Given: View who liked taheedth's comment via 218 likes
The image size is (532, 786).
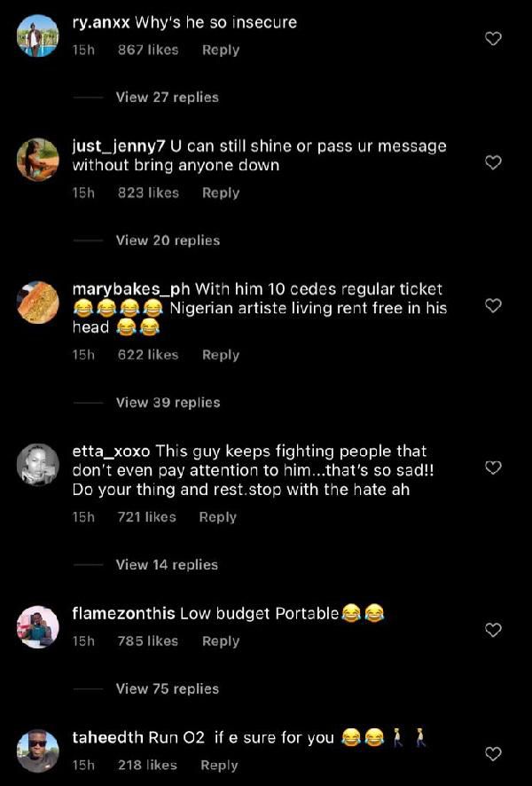Looking at the screenshot, I should click(145, 765).
